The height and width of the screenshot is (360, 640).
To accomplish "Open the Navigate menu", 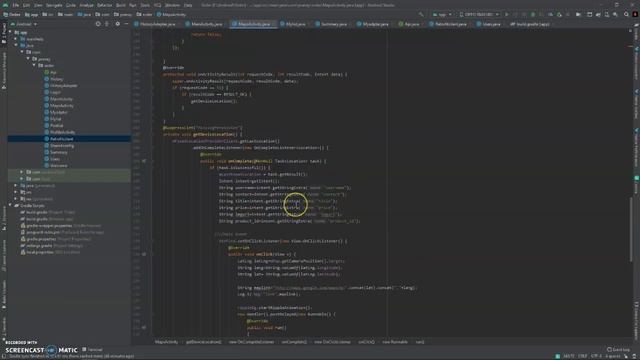I will point(54,5).
